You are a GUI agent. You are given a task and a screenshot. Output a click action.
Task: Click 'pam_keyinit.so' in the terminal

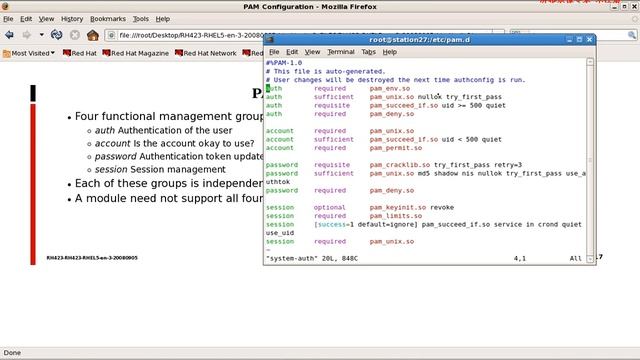(398, 207)
